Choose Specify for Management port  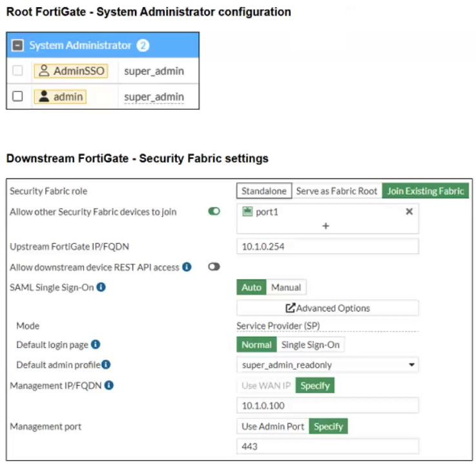(x=328, y=427)
